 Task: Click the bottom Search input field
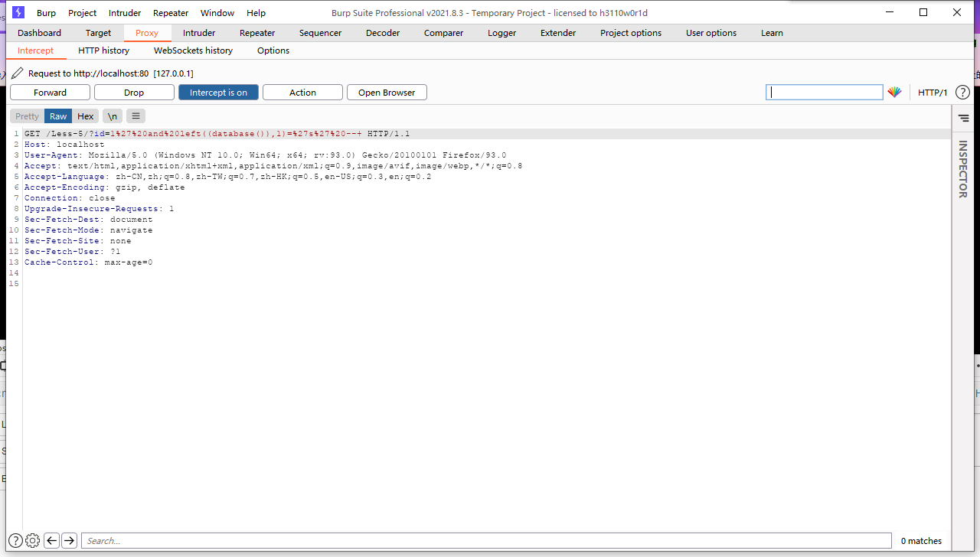click(x=486, y=541)
